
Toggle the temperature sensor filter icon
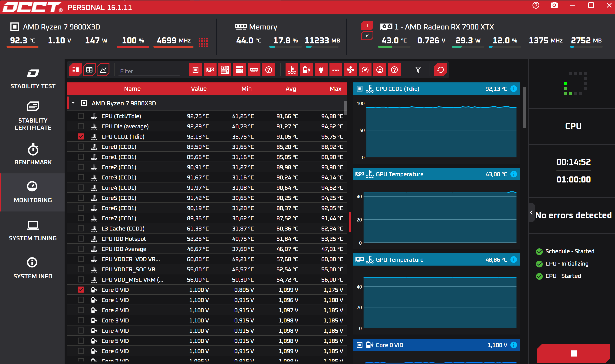click(292, 70)
